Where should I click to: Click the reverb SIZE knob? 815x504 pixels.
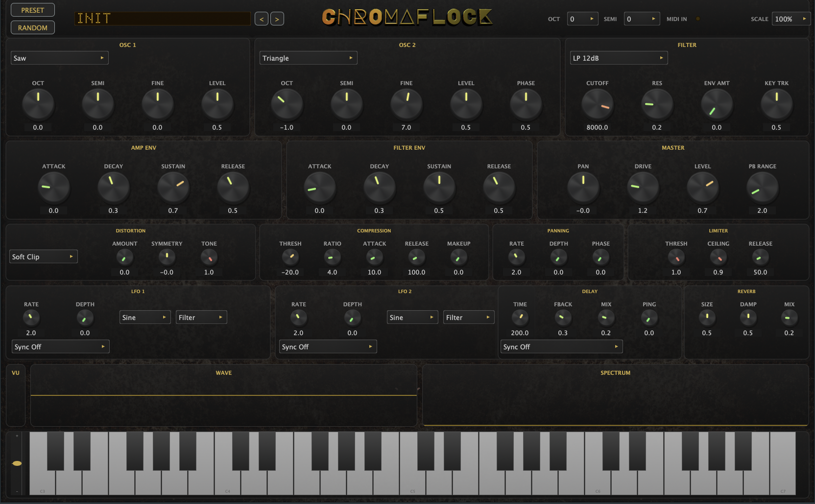tap(707, 318)
